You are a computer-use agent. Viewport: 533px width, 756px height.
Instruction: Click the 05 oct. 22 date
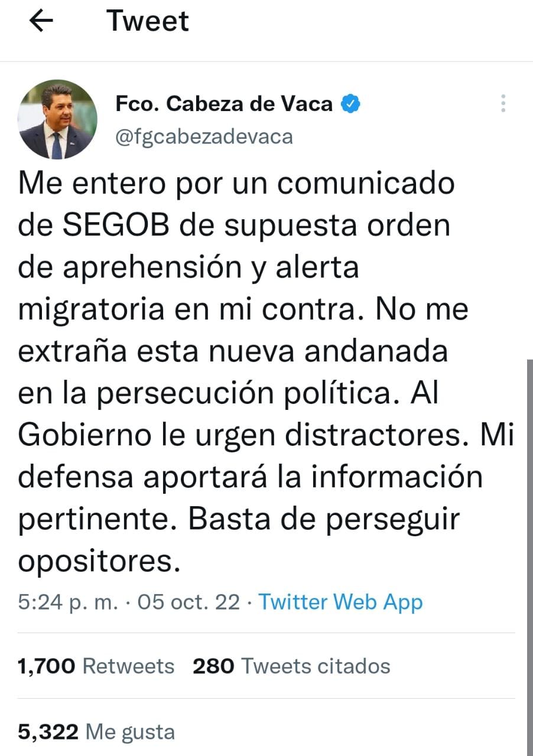pyautogui.click(x=188, y=602)
